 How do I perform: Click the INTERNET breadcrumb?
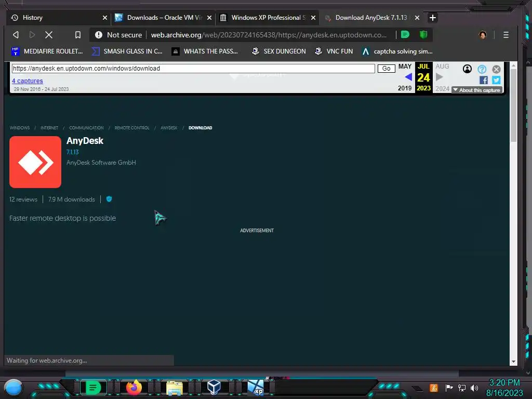49,128
